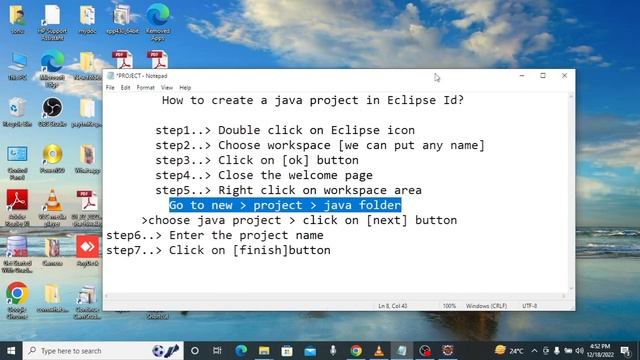Select the Google Chrome desktop shortcut

17,300
